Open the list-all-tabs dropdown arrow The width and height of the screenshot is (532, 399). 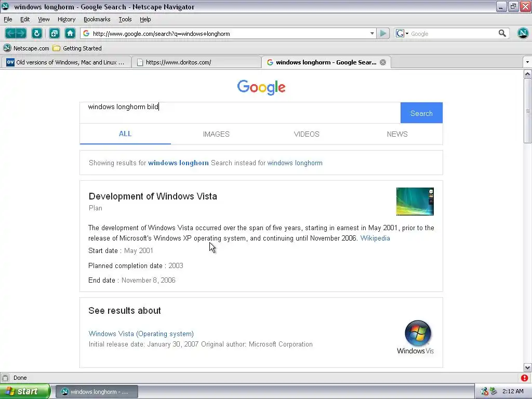[x=527, y=62]
